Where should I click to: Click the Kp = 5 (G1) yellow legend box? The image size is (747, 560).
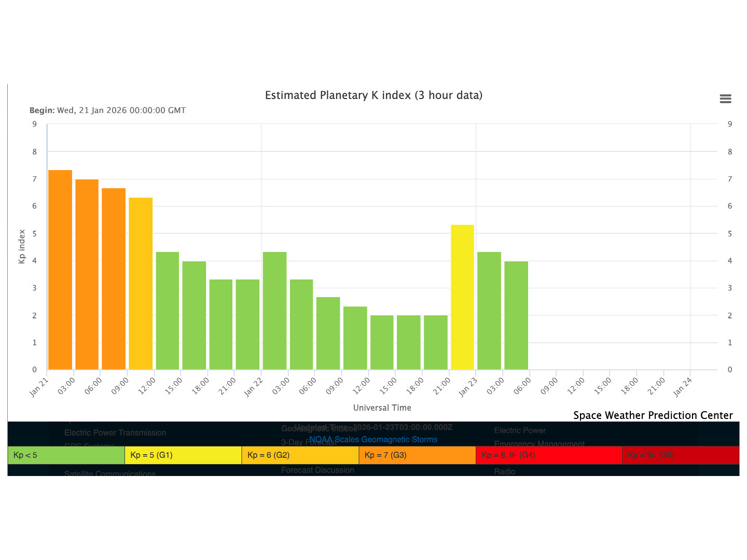(183, 455)
